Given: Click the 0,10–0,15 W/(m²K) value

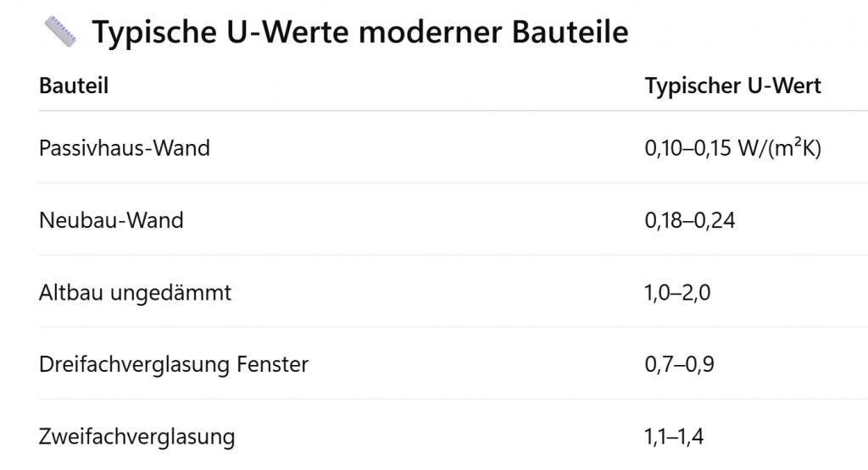Looking at the screenshot, I should (733, 148).
